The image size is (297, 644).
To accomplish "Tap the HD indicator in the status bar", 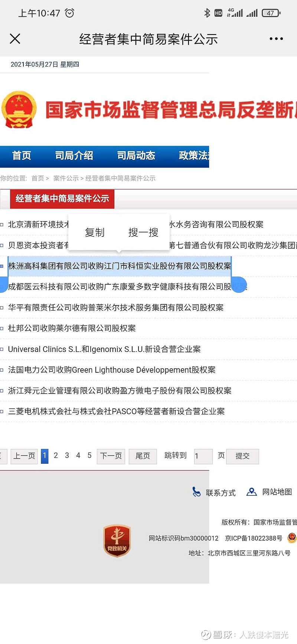I will (x=218, y=13).
